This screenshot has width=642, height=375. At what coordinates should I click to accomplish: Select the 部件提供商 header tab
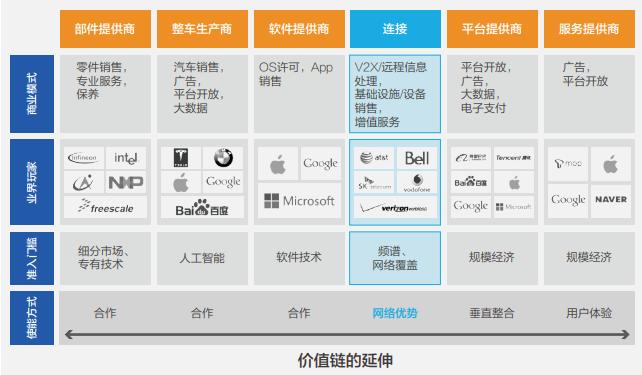(x=105, y=29)
